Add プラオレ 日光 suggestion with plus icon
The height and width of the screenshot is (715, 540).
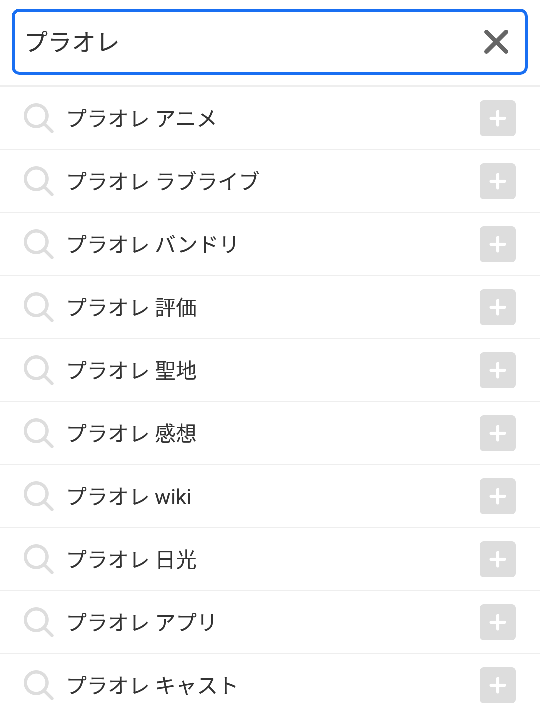[x=498, y=559]
